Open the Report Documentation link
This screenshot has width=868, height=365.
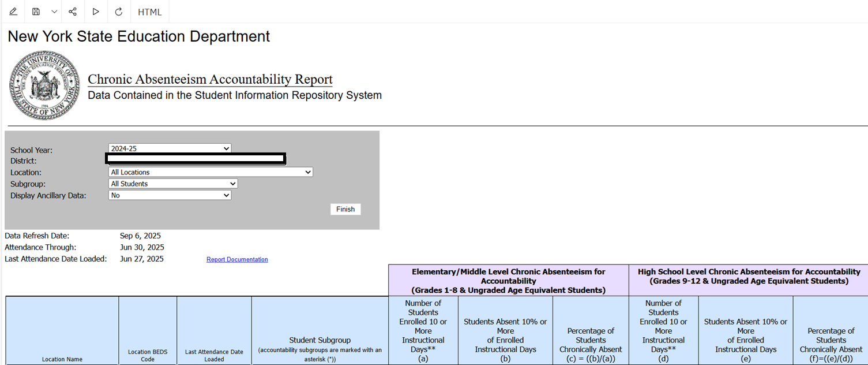237,259
